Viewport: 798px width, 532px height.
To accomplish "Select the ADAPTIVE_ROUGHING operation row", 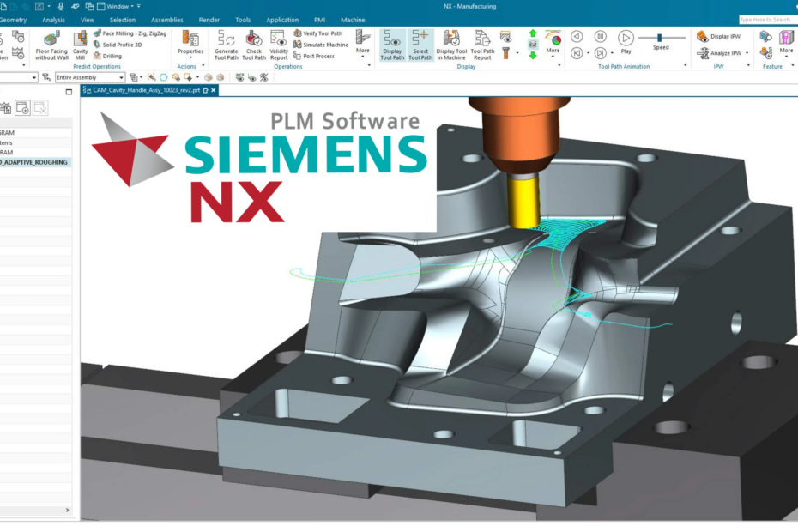I will click(36, 162).
